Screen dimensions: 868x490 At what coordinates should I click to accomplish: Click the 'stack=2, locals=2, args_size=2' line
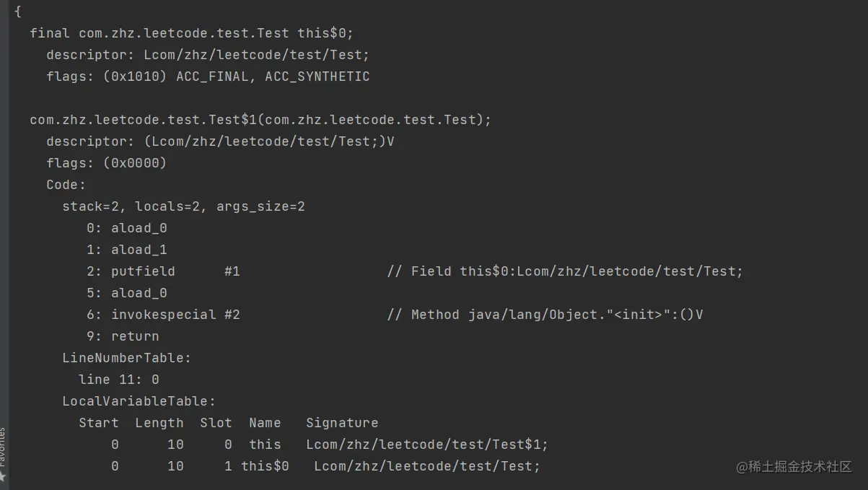tap(184, 206)
